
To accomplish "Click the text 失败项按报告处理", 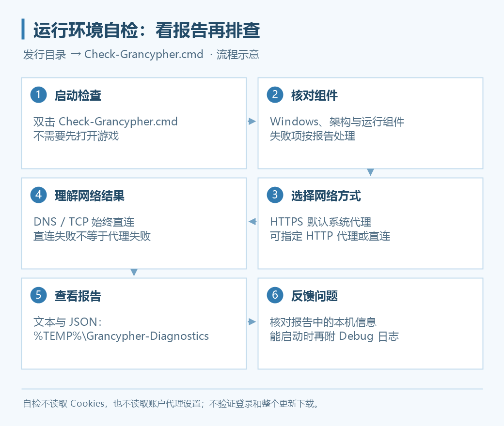I will point(313,136).
